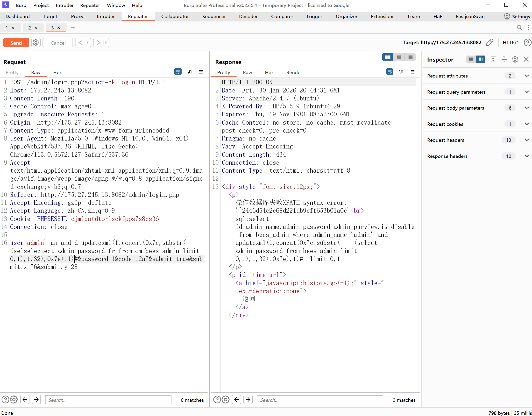This screenshot has width=532, height=416.
Task: Open the Repeater send options gear icon
Action: tap(36, 43)
